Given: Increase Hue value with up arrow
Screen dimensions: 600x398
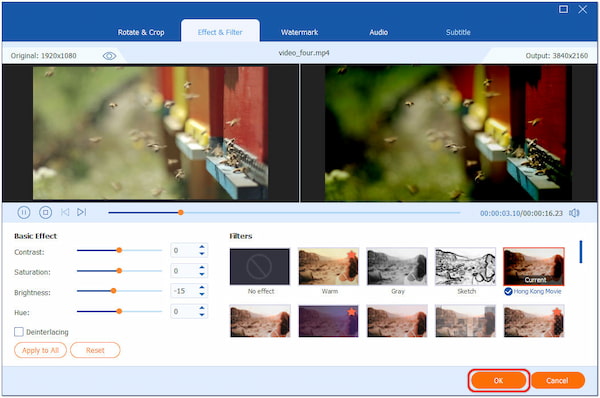Looking at the screenshot, I should pyautogui.click(x=202, y=308).
